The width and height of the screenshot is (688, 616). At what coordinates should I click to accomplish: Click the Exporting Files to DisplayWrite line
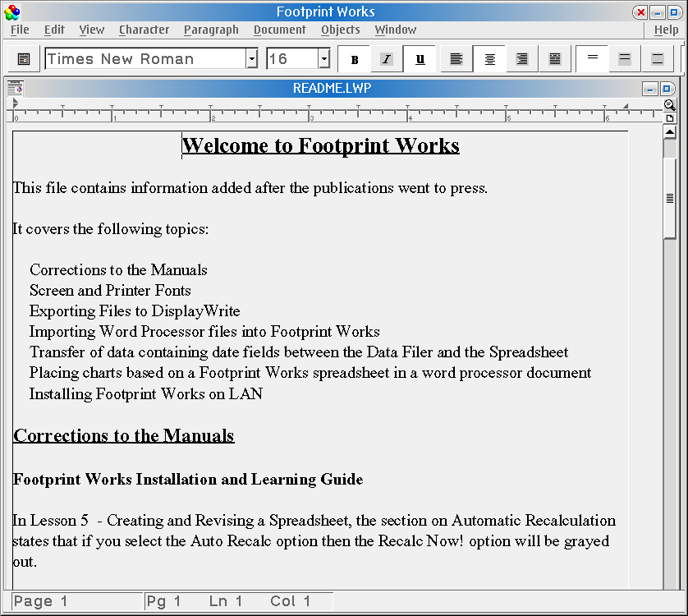135,311
